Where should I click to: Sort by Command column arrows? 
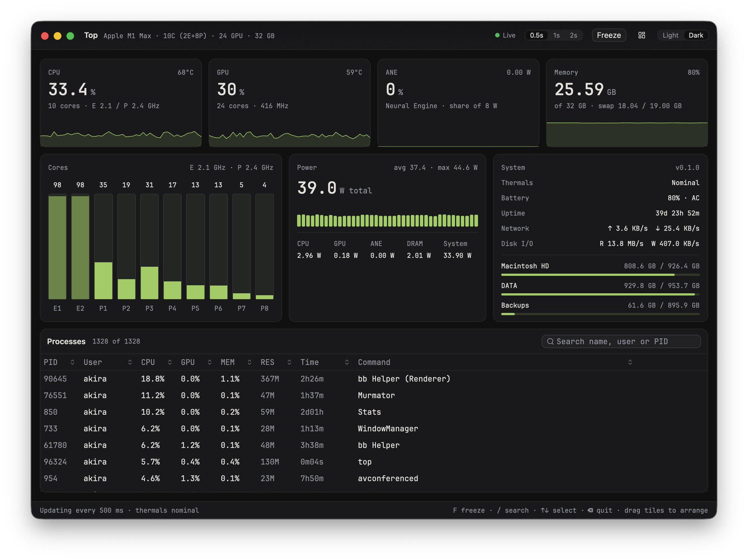pos(630,362)
